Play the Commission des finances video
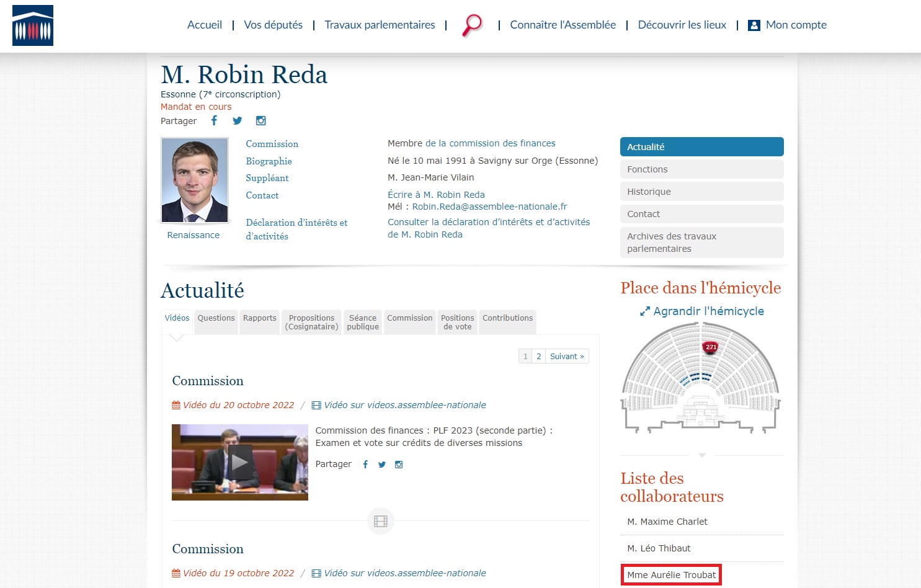 [240, 462]
